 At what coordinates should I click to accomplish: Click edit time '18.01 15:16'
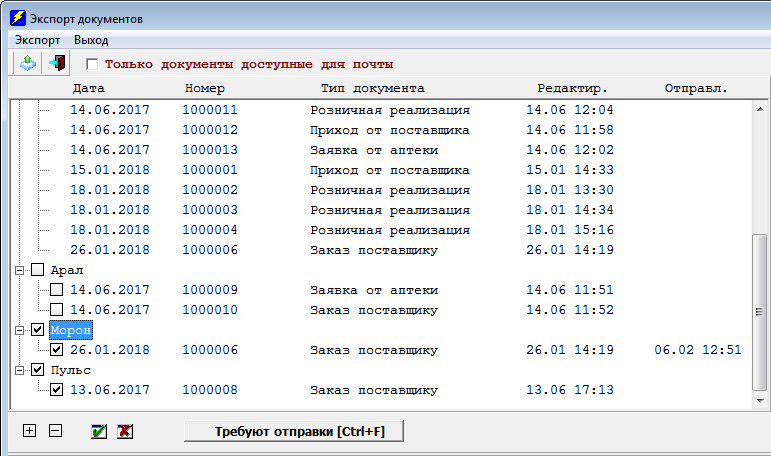click(x=570, y=230)
